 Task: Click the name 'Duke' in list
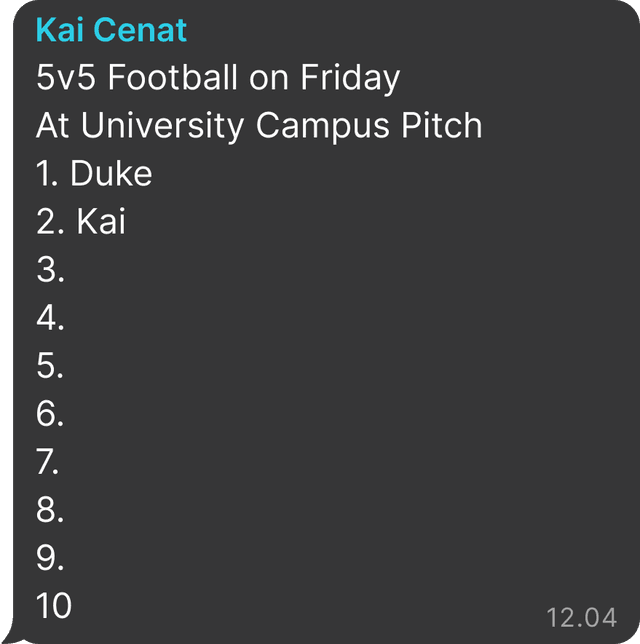111,174
